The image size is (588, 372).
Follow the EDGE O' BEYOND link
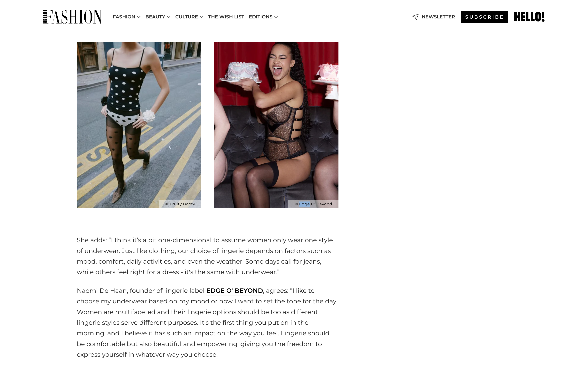[x=234, y=291]
